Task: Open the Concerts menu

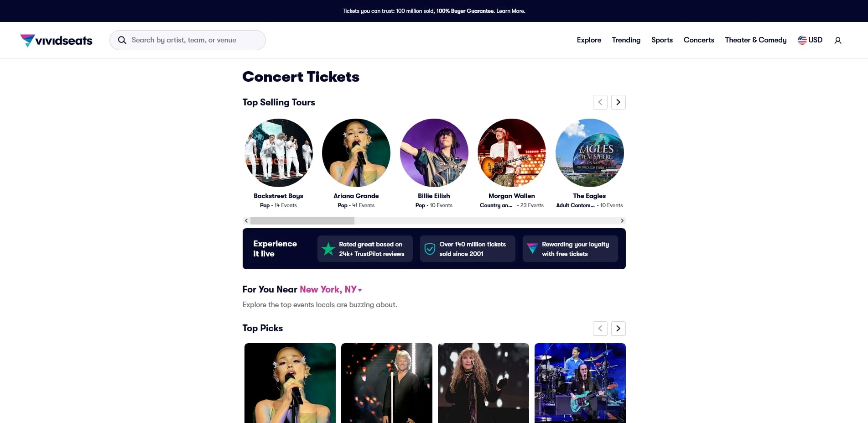Action: pyautogui.click(x=698, y=40)
